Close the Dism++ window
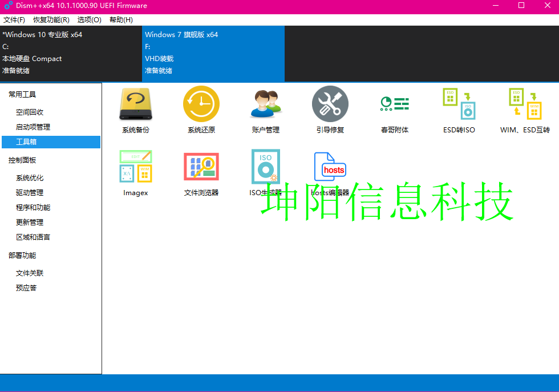This screenshot has width=559, height=392. [x=547, y=5]
